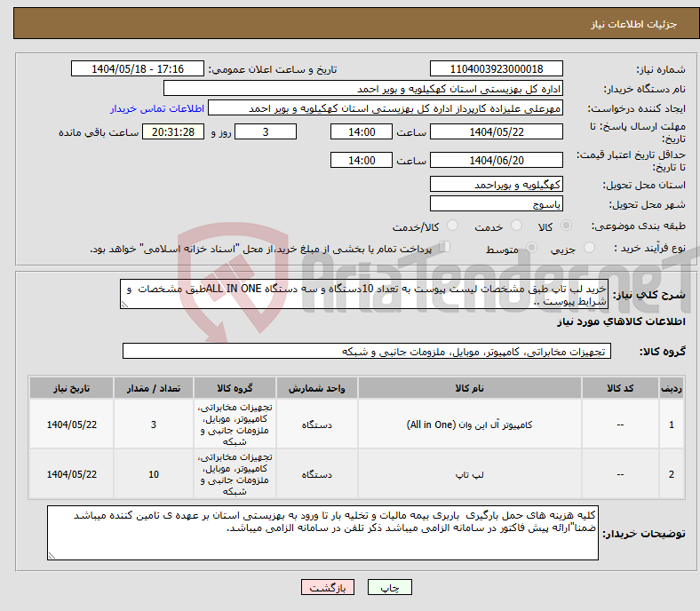Click the اطلاعات کالاهای مورد نیاز section heading

click(621, 321)
